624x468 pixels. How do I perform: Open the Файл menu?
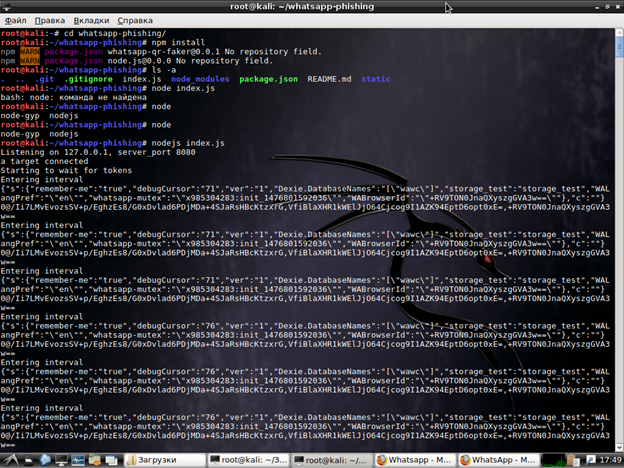pos(16,20)
